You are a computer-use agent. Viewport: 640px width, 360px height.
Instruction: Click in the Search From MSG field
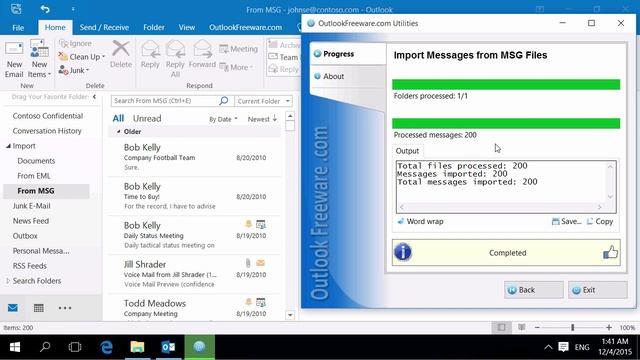coord(165,101)
